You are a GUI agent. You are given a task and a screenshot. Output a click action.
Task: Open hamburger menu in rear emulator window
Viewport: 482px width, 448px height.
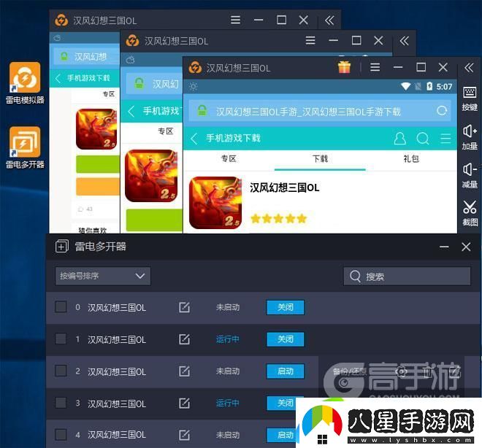coord(235,20)
